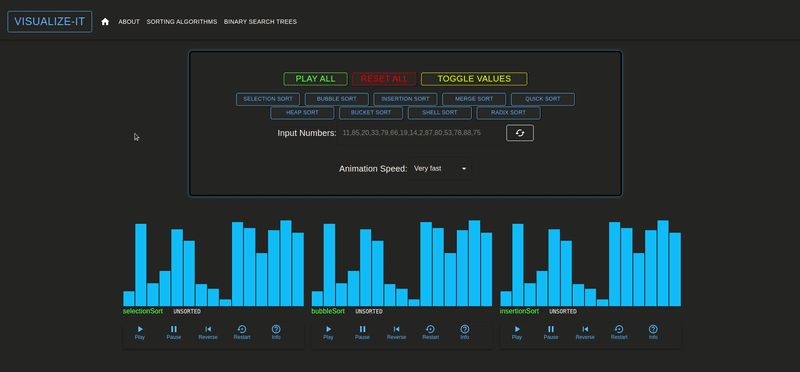Click the Toggle Values button

(x=474, y=79)
